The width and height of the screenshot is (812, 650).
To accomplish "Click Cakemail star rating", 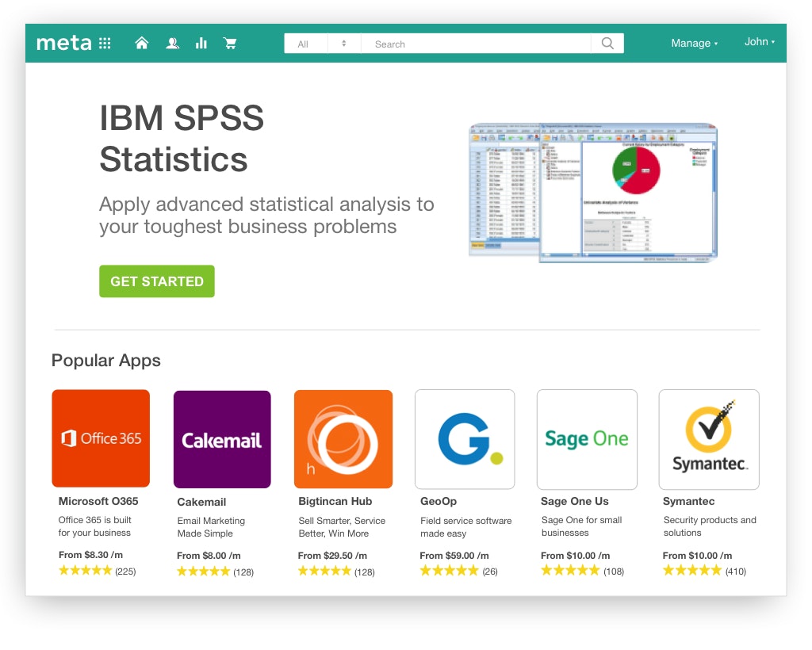I will [204, 572].
